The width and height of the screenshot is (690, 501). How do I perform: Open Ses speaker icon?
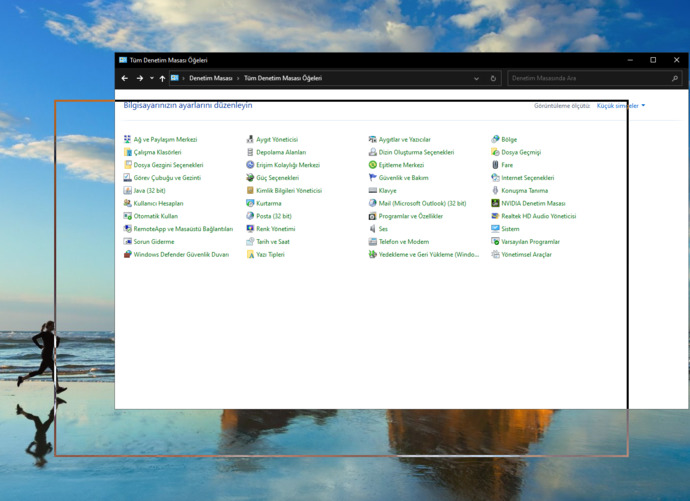click(x=372, y=229)
